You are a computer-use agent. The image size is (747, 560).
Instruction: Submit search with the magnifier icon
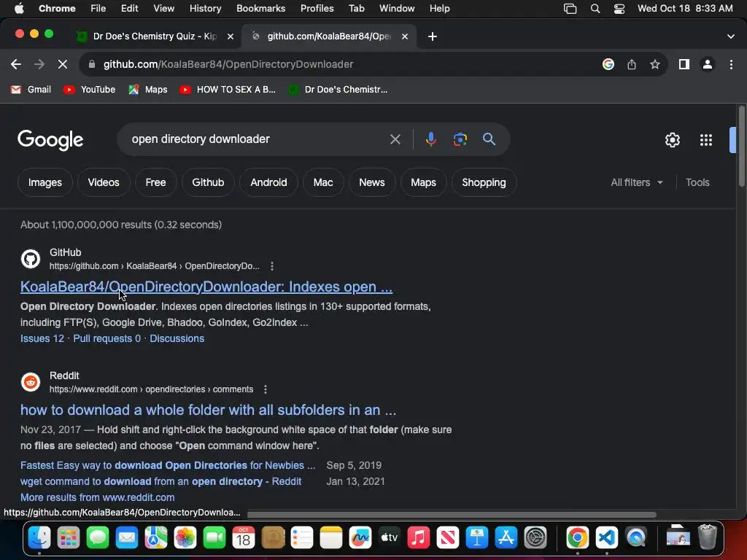tap(489, 139)
